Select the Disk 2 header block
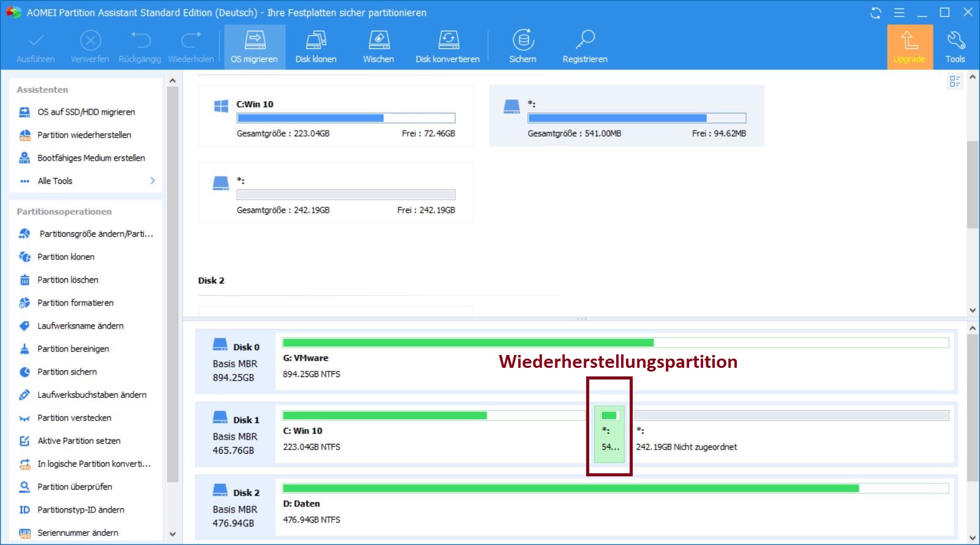Screen dimensions: 980x545 click(x=236, y=508)
